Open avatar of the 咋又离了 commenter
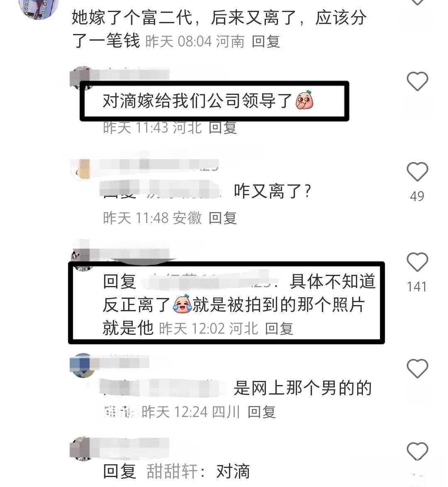 tap(81, 169)
